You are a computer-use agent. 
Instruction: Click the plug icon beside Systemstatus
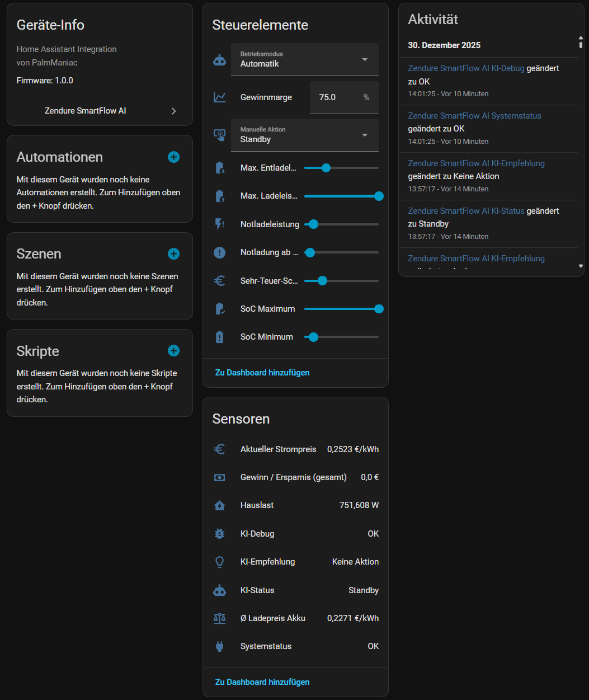(220, 646)
